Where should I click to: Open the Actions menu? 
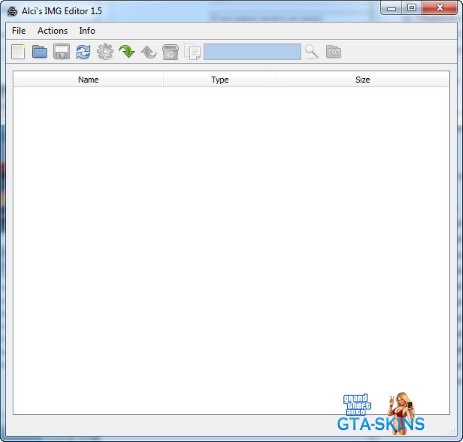pyautogui.click(x=53, y=31)
